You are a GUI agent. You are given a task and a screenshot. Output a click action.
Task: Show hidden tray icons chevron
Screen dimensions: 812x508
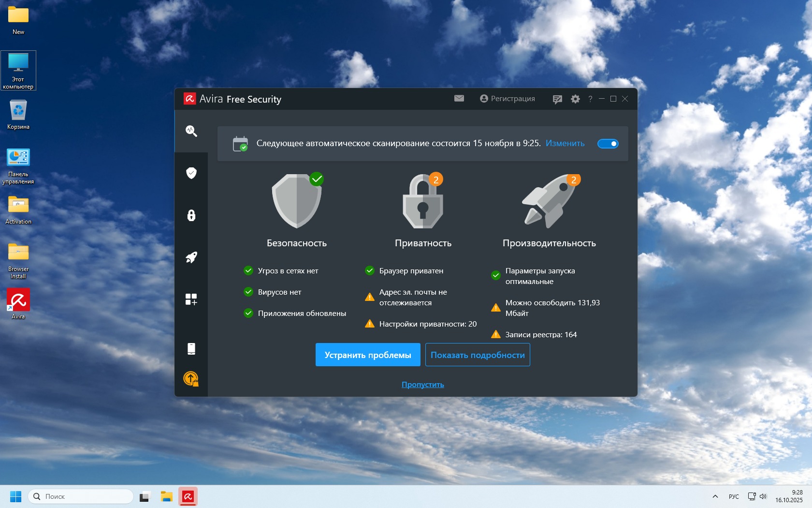click(715, 496)
